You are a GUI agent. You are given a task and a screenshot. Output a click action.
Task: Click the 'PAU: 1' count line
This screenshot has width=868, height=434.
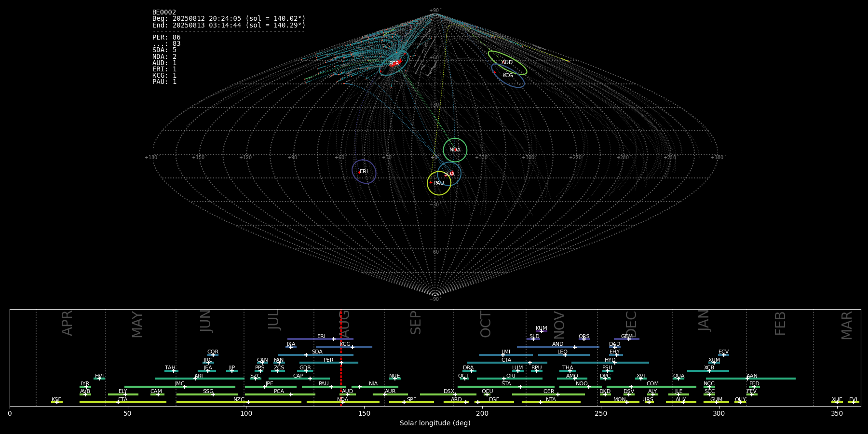click(164, 81)
